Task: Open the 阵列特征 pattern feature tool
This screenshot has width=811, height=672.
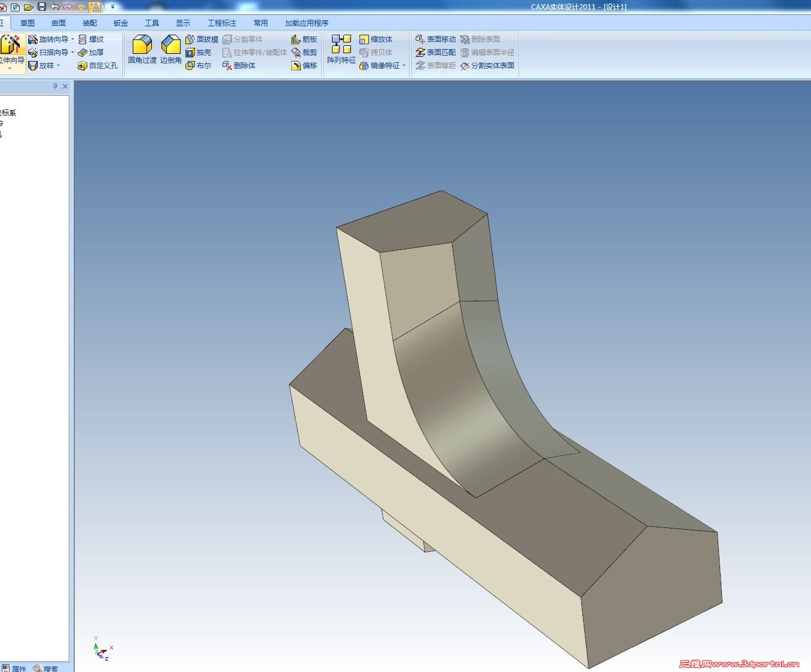Action: (342, 49)
